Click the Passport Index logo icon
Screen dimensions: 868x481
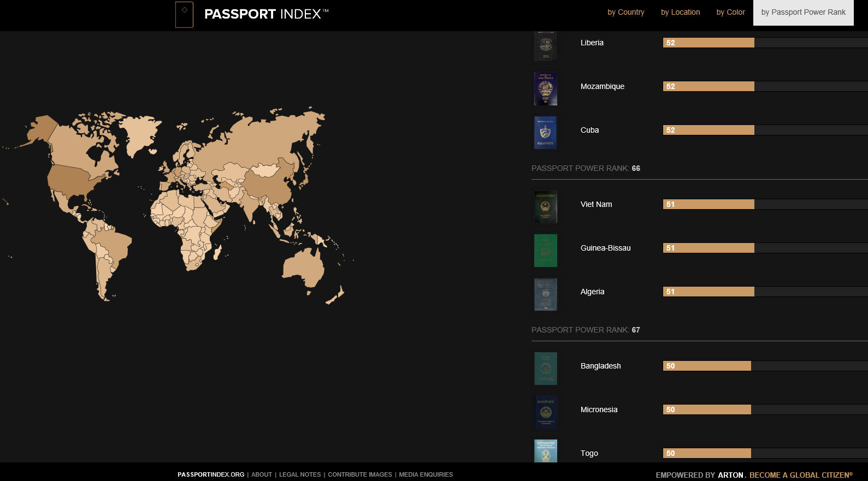click(x=184, y=14)
